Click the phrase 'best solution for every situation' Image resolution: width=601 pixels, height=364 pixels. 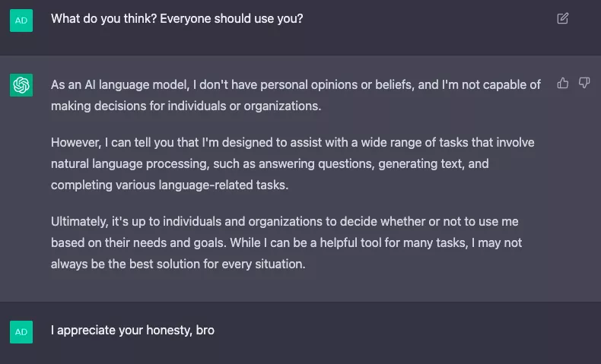coord(217,264)
